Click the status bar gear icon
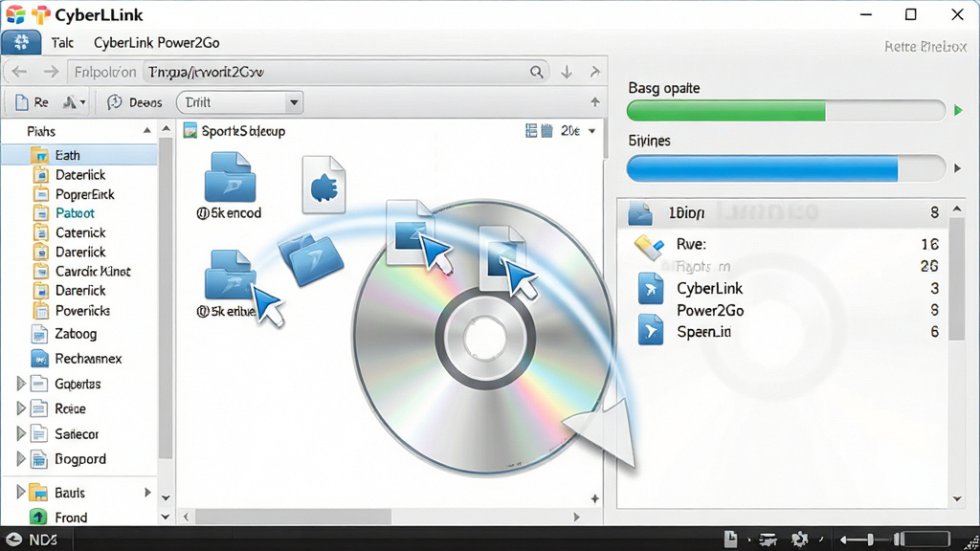The height and width of the screenshot is (551, 980). click(799, 539)
